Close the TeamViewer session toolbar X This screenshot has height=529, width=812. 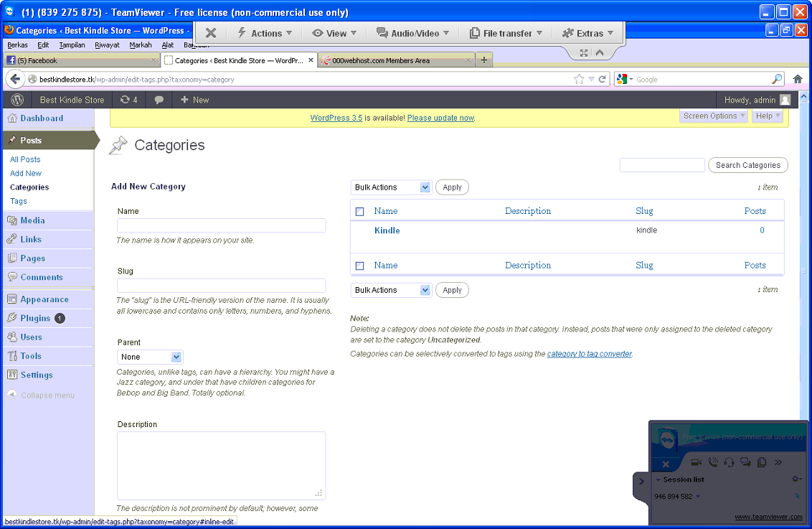[x=211, y=33]
